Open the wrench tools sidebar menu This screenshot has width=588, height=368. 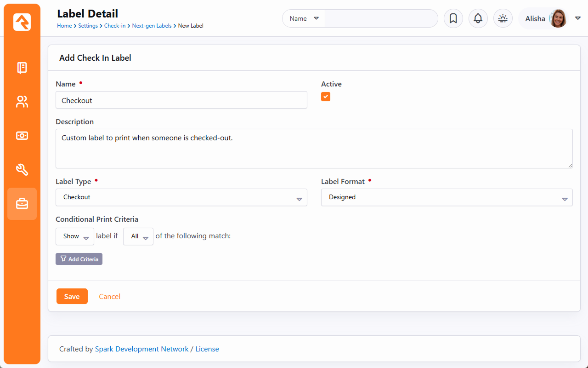(22, 170)
